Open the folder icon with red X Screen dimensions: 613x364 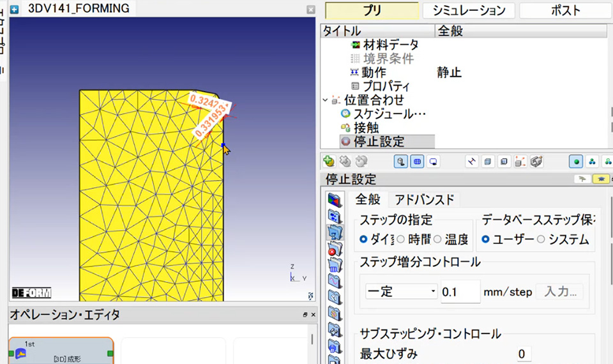335,248
